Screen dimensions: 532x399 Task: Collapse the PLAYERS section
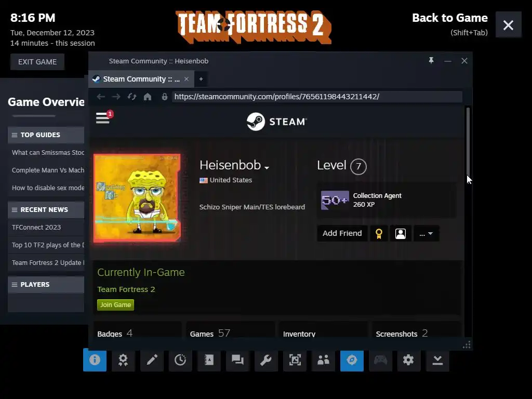click(x=46, y=285)
